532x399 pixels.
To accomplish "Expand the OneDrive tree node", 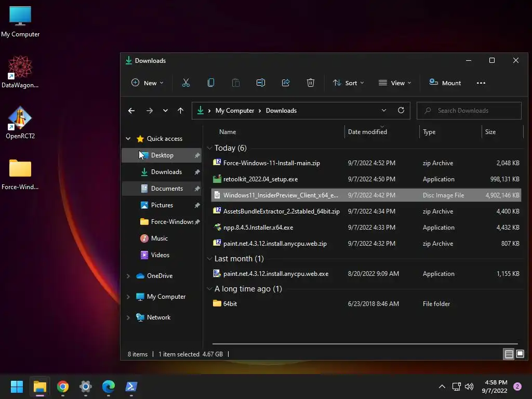I will 128,276.
